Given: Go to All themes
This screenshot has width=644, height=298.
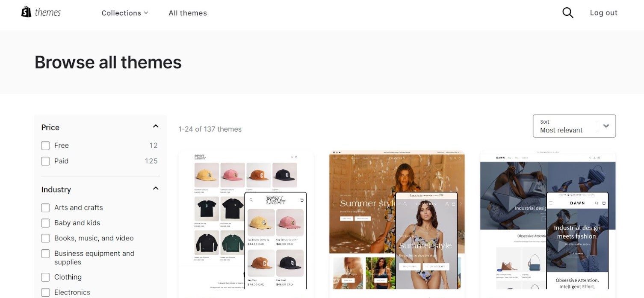Looking at the screenshot, I should tap(188, 13).
